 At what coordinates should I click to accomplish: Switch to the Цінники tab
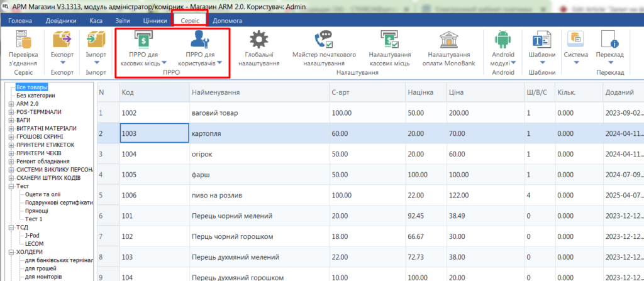point(155,21)
